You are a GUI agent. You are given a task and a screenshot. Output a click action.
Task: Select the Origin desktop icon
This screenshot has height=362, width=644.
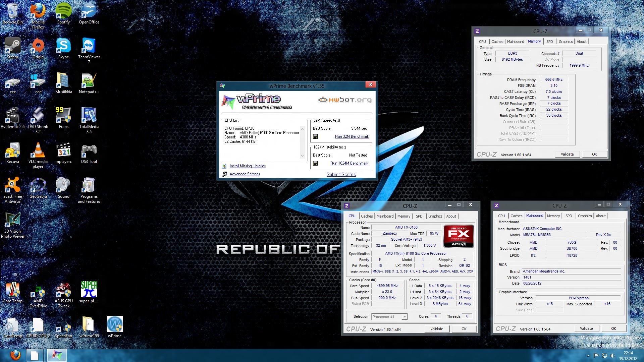click(38, 49)
